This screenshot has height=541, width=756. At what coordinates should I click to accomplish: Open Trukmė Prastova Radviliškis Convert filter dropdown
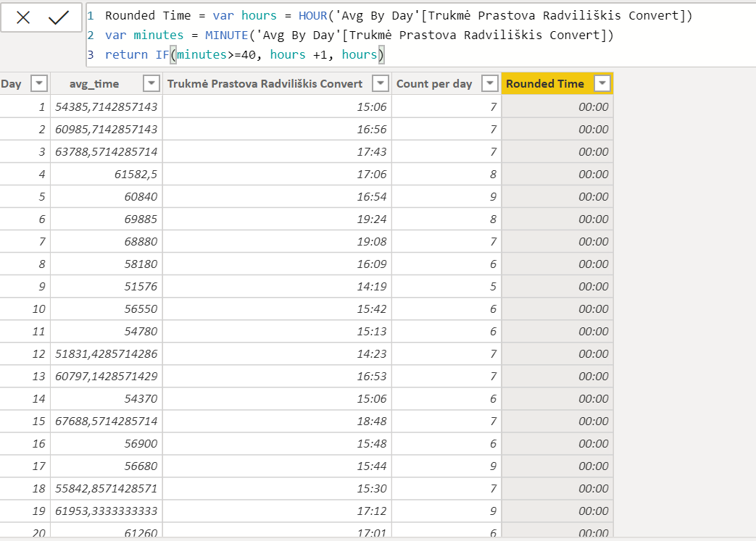(x=381, y=83)
